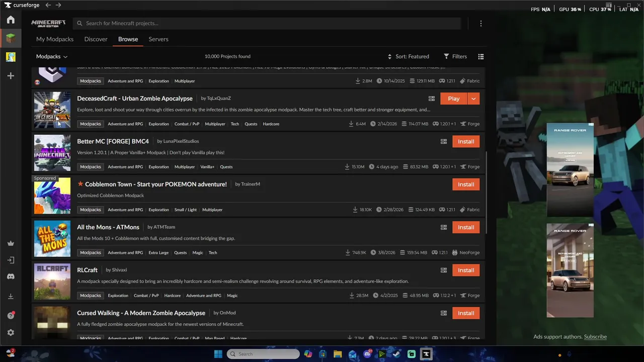Click the Subscribe link under ads
This screenshot has width=644, height=362.
pyautogui.click(x=595, y=337)
